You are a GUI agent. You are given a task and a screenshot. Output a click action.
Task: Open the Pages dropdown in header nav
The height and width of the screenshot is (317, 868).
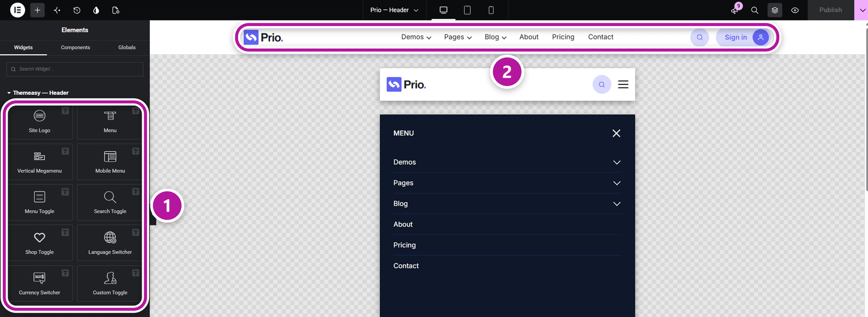click(458, 37)
